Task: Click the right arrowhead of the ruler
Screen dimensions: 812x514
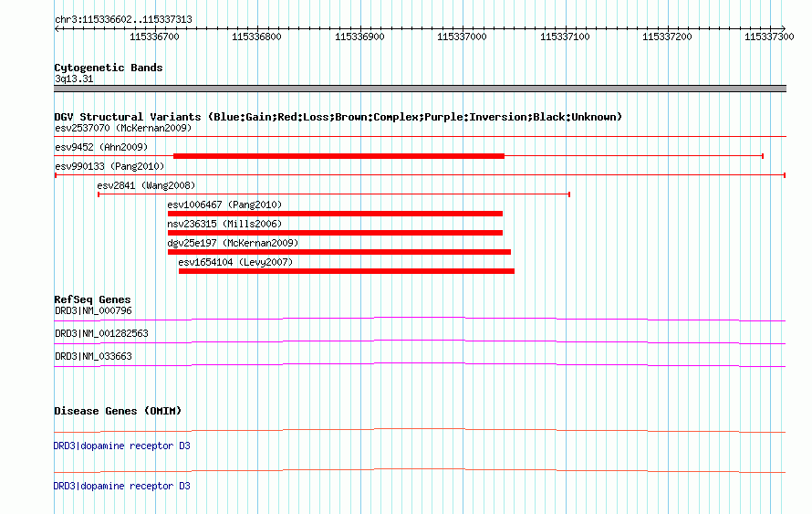Action: click(784, 28)
